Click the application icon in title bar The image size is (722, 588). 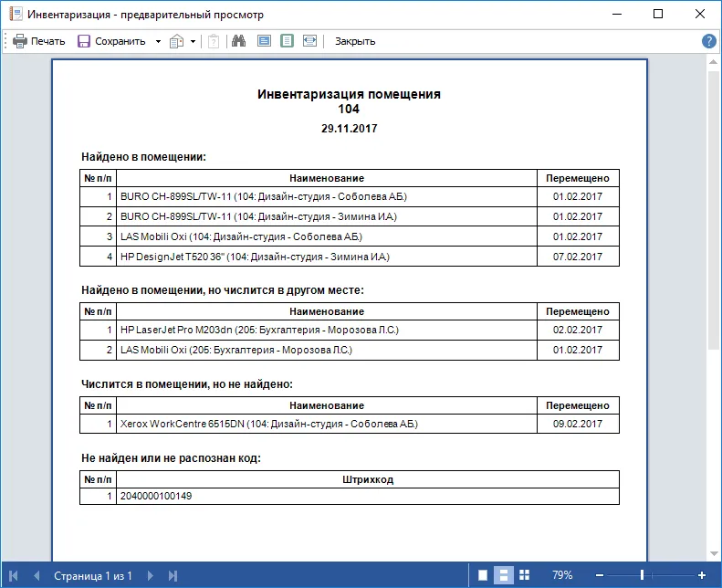point(16,14)
